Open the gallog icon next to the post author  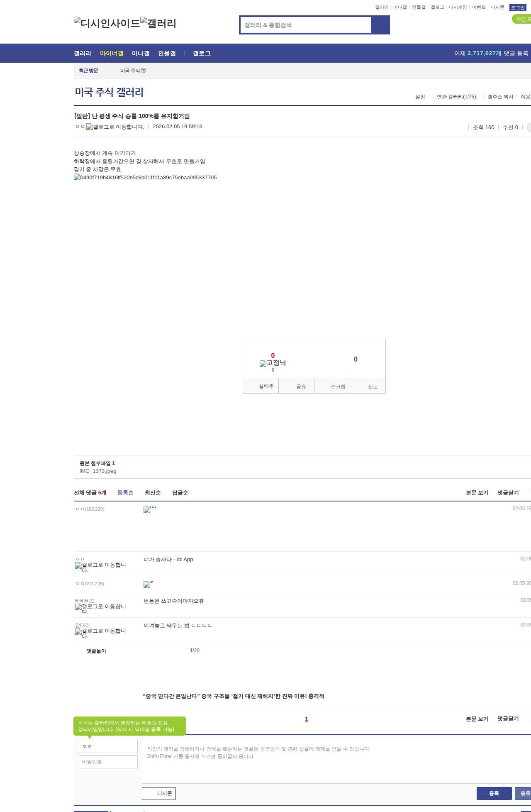(90, 127)
